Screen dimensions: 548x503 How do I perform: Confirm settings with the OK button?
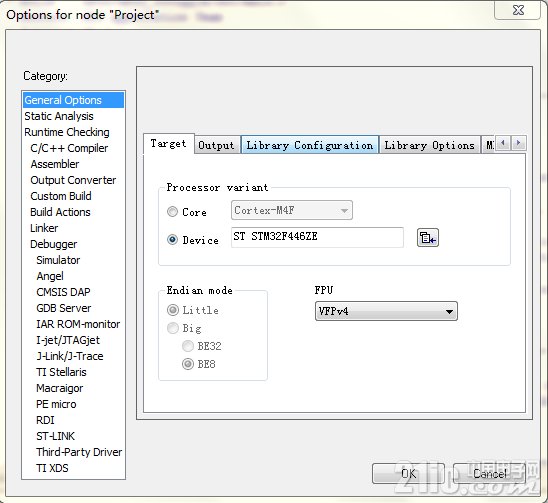(408, 474)
